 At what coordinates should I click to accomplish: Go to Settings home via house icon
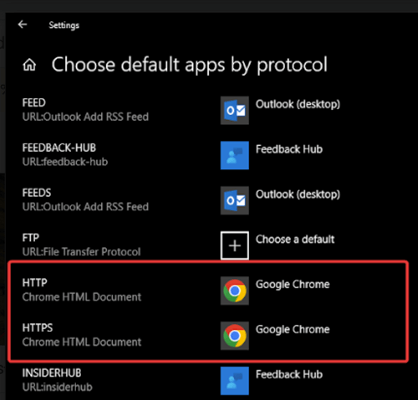[29, 65]
